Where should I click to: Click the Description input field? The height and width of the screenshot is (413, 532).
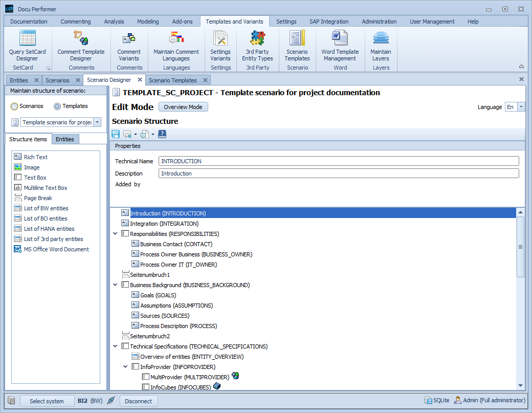coord(338,173)
